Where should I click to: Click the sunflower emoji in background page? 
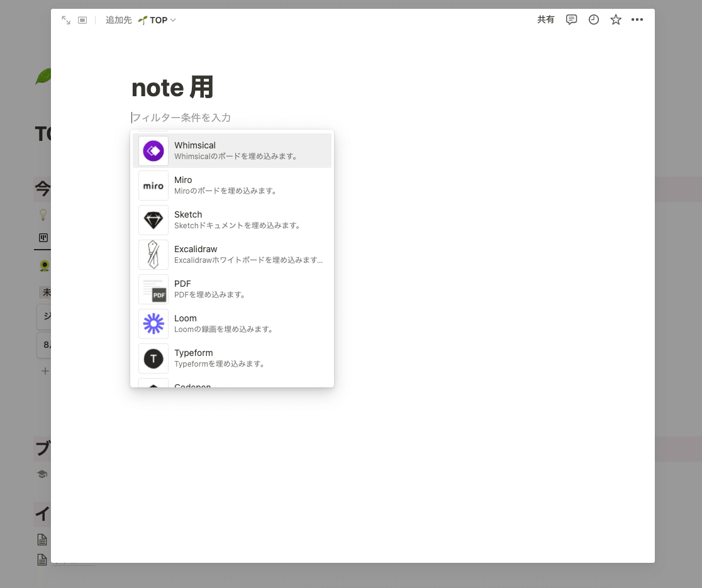pos(44,266)
